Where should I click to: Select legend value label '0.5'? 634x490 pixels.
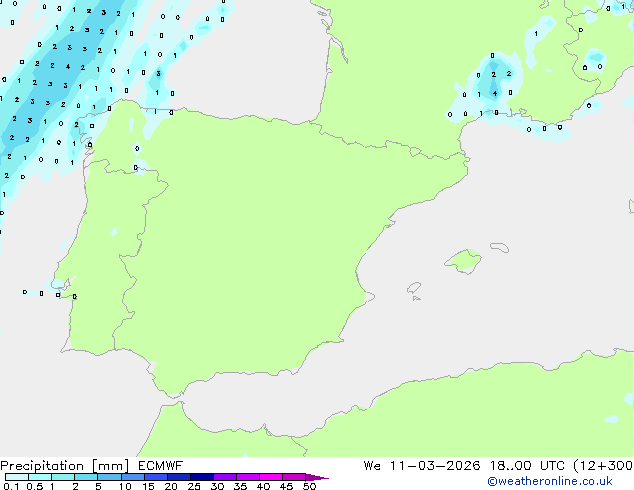coord(34,486)
